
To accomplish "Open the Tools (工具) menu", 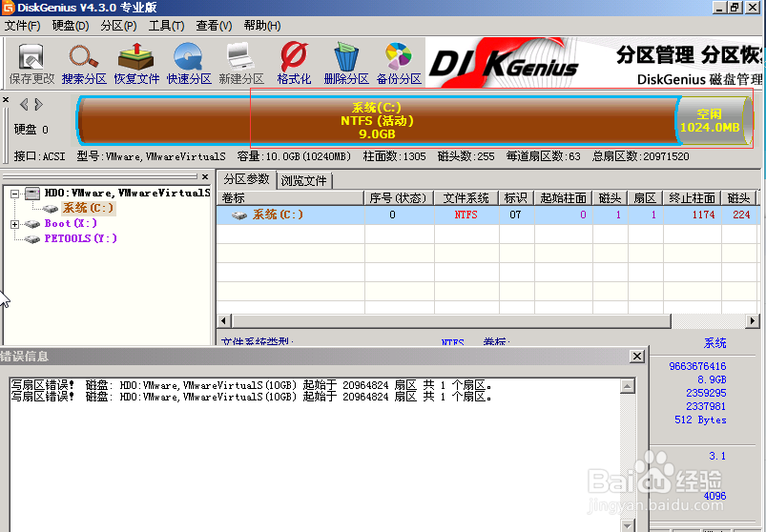I will [166, 26].
